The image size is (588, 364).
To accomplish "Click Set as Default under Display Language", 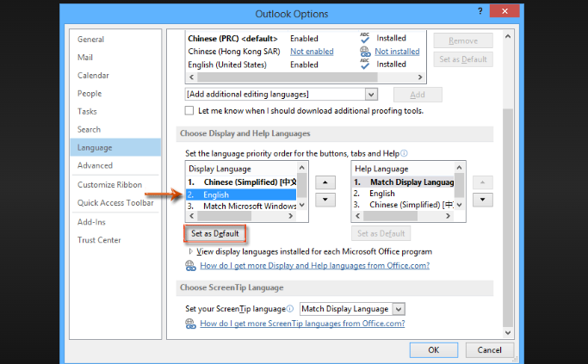I will [x=215, y=233].
